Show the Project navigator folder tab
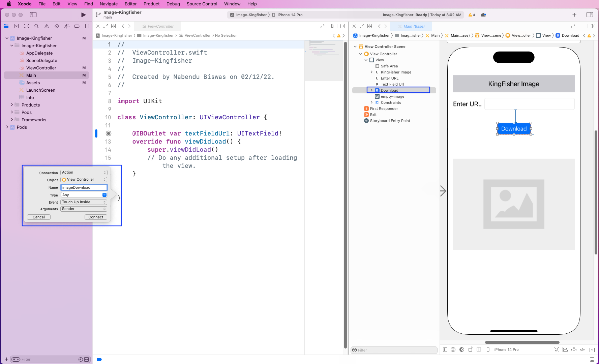Screen dimensions: 599x364 [x=6, y=26]
